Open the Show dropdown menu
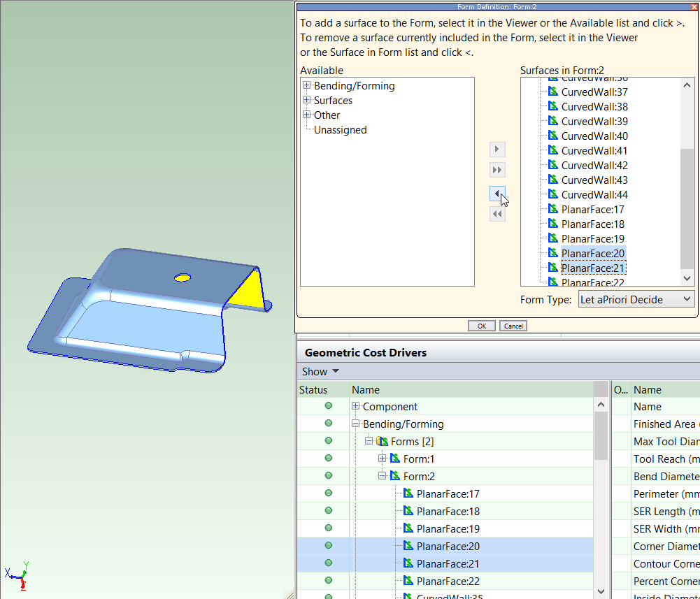700x599 pixels. [320, 371]
